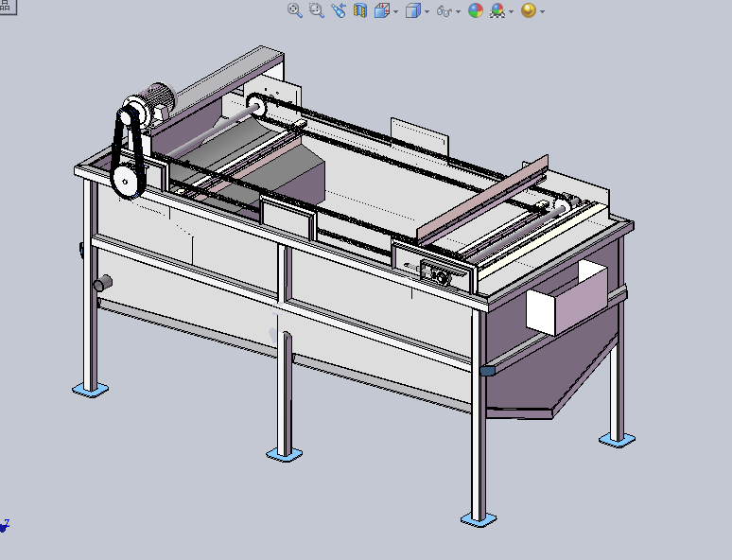Click the Previous View icon
Viewport: 732px width, 560px height.
pyautogui.click(x=339, y=10)
